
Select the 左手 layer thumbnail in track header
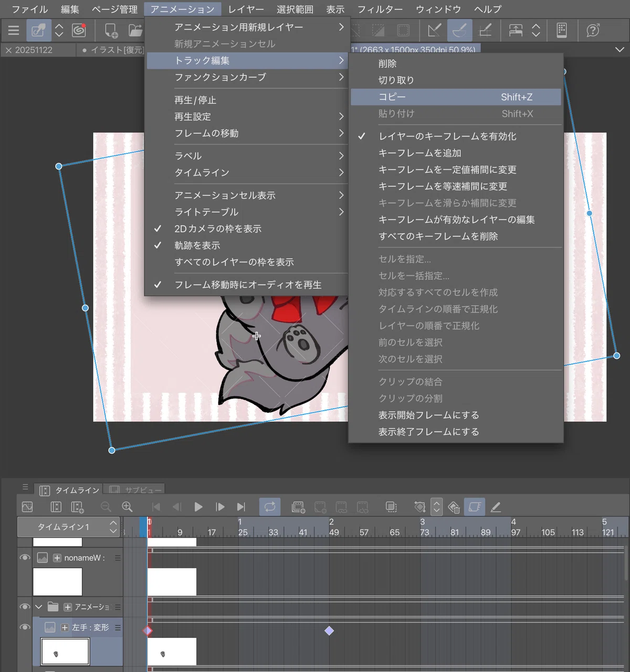point(65,652)
